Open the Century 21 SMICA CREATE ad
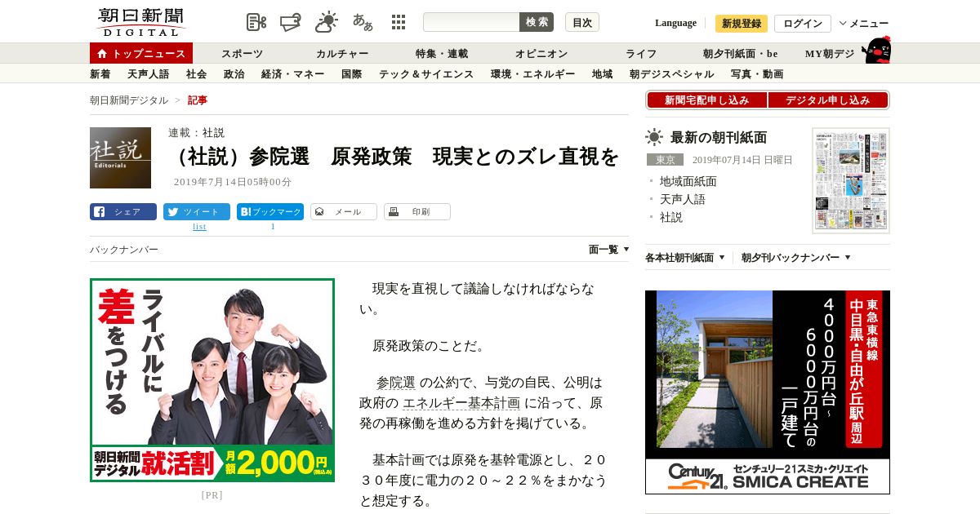Screen dimensions: 980x514 click(768, 392)
